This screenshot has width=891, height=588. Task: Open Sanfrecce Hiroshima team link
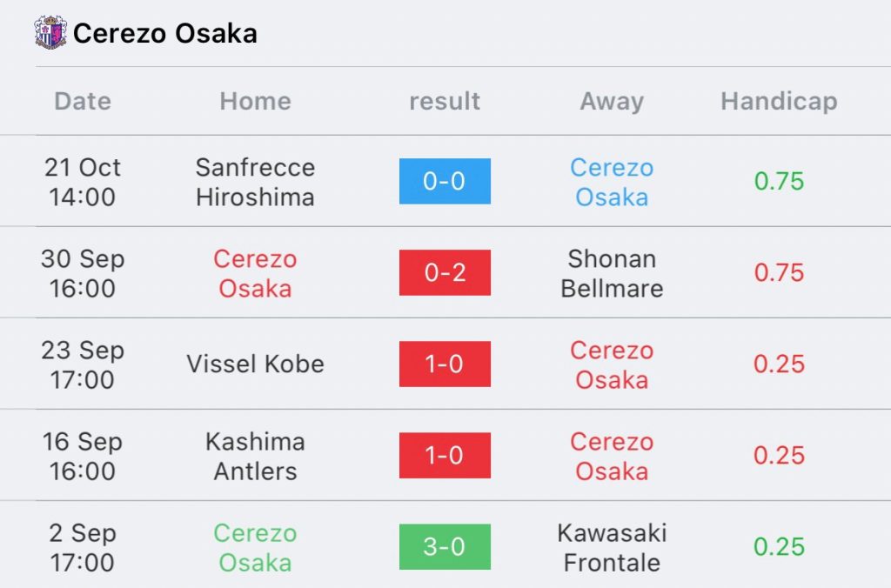point(255,183)
